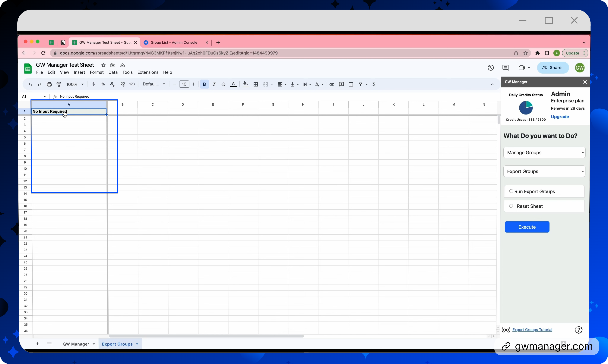The width and height of the screenshot is (608, 364).
Task: Format as percent icon
Action: (103, 84)
